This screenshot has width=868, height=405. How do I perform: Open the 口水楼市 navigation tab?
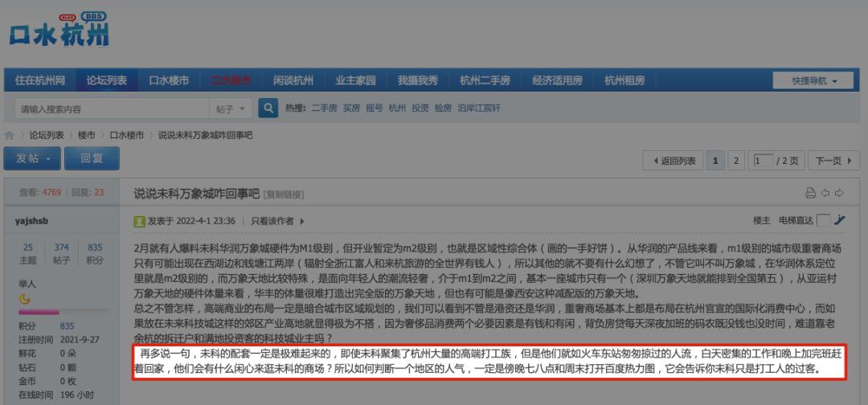click(169, 81)
